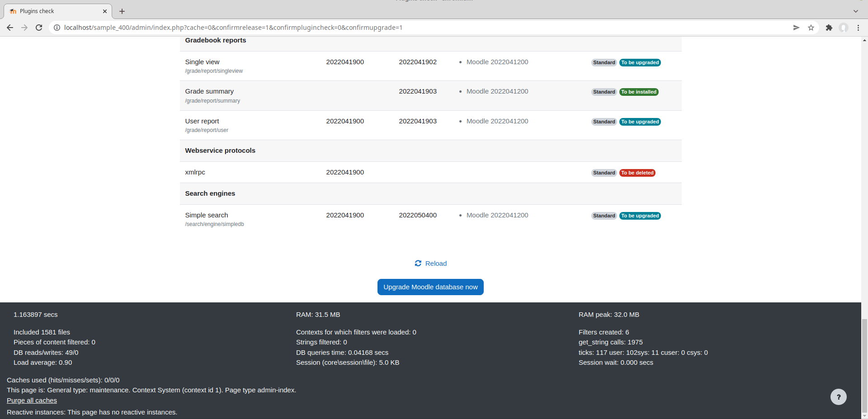Click the To be upgraded badge for Simple search
This screenshot has height=419, width=868.
click(x=640, y=216)
